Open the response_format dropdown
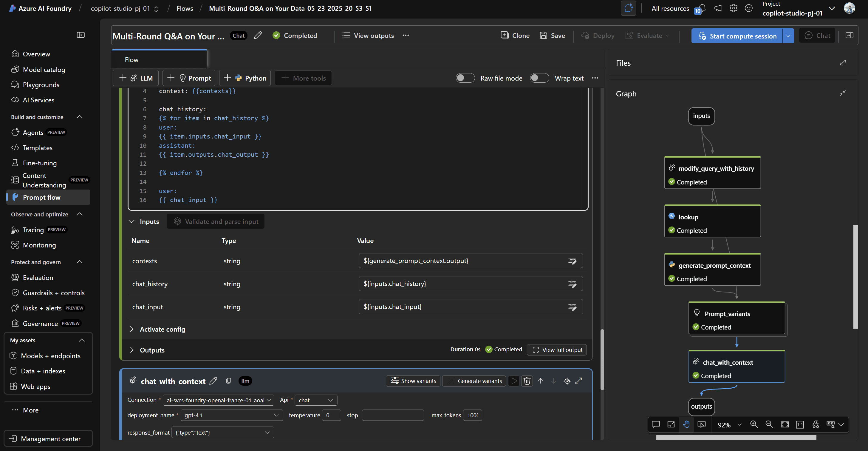This screenshot has height=451, width=868. coord(223,432)
